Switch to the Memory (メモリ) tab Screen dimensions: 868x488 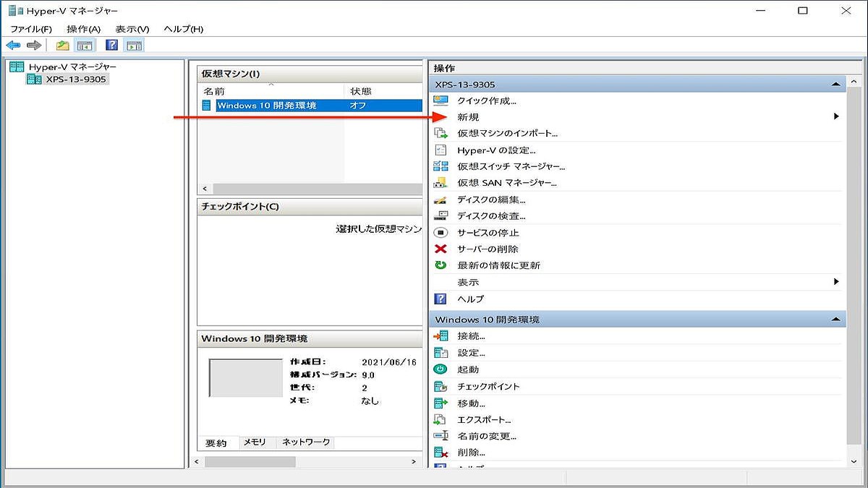click(254, 442)
